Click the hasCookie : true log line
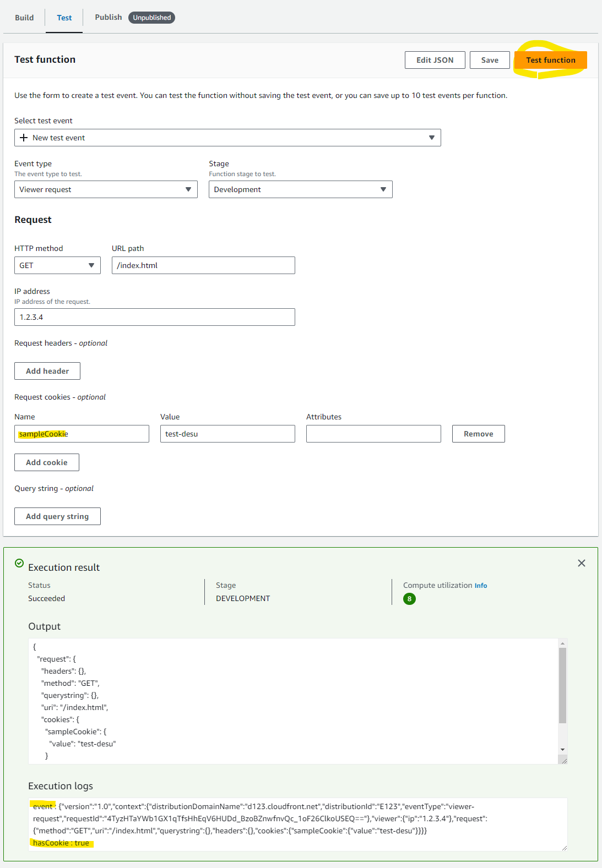 (x=61, y=843)
